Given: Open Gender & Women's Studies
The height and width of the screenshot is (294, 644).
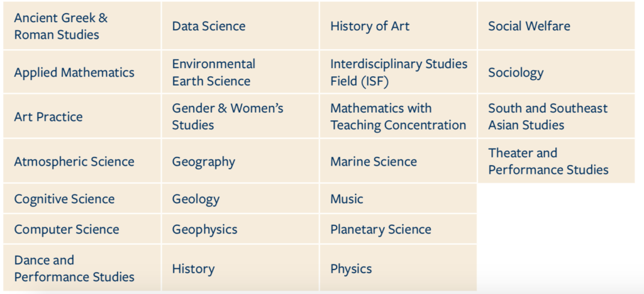Looking at the screenshot, I should [240, 116].
